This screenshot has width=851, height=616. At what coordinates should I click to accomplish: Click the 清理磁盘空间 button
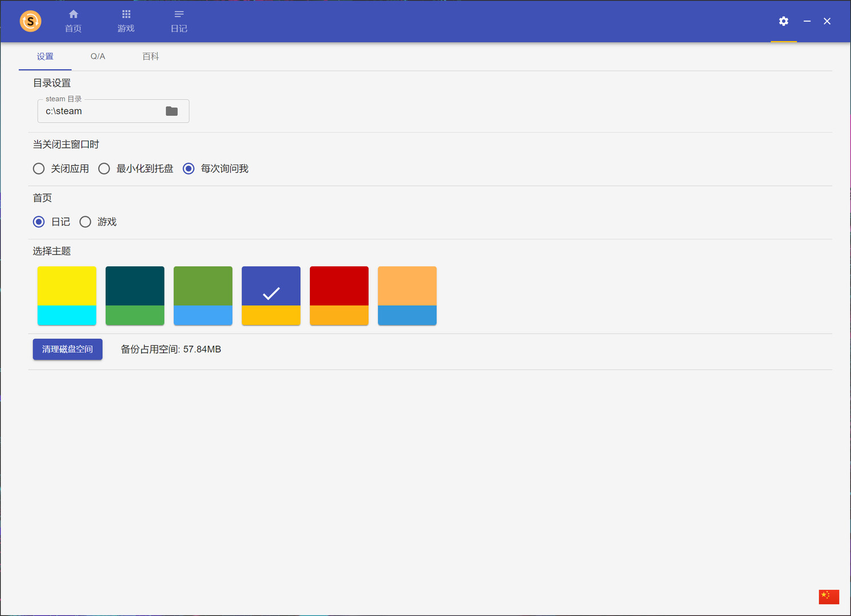(67, 349)
